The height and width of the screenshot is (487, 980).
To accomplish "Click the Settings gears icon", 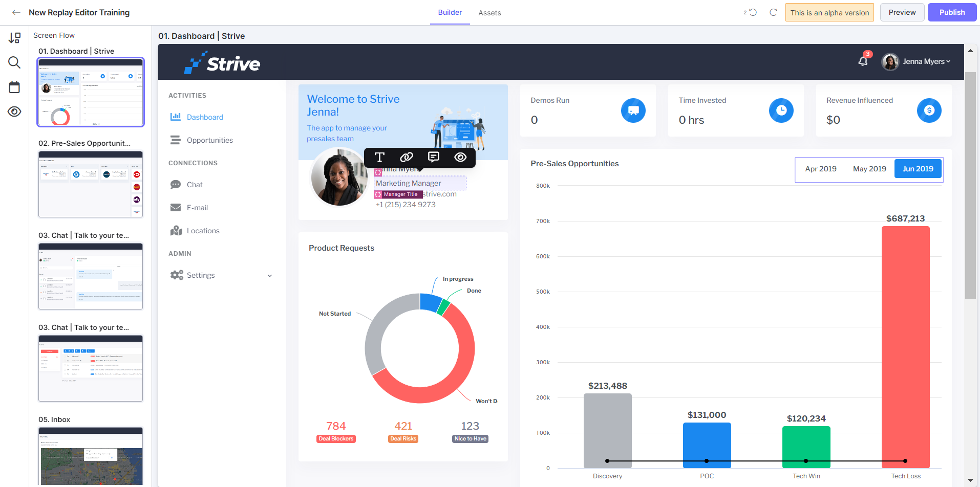I will click(x=177, y=275).
